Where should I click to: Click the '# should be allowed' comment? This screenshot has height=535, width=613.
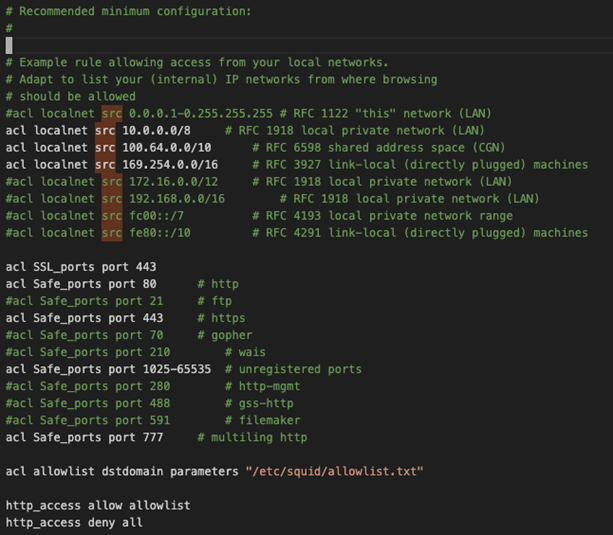point(70,97)
